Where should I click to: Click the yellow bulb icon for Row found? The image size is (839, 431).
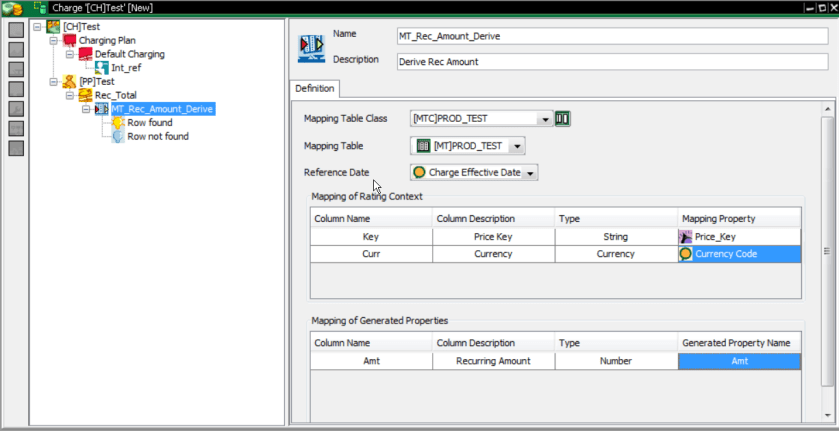pos(118,123)
